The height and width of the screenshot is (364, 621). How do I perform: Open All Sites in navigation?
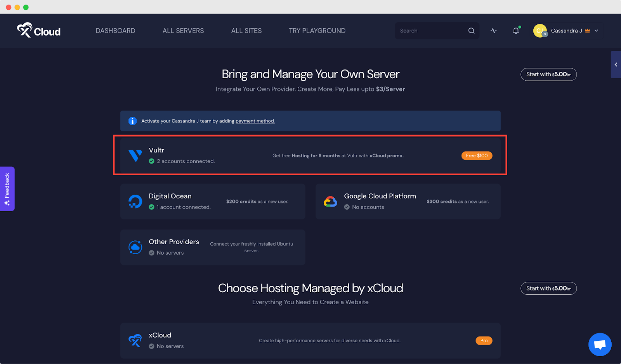246,31
